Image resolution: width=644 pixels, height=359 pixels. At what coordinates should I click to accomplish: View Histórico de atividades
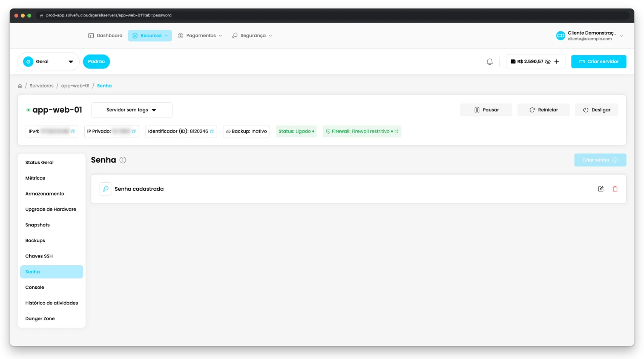(52, 303)
